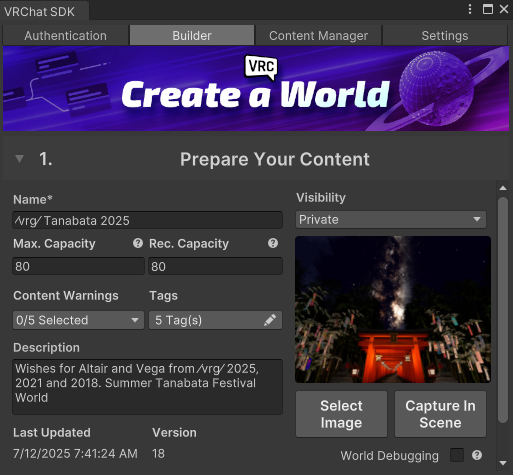Screen dimensions: 513x475
Task: Click the scrollbar up arrow
Action: tap(503, 188)
